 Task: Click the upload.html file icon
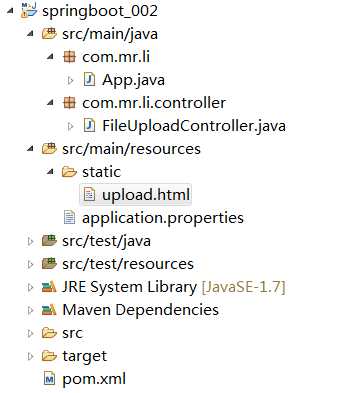(89, 195)
